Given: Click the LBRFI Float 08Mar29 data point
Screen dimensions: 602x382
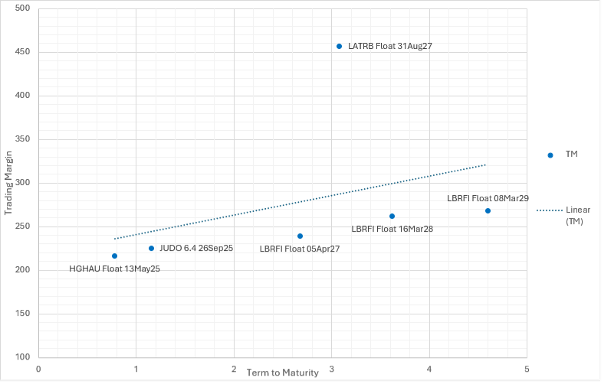Looking at the screenshot, I should coord(488,211).
